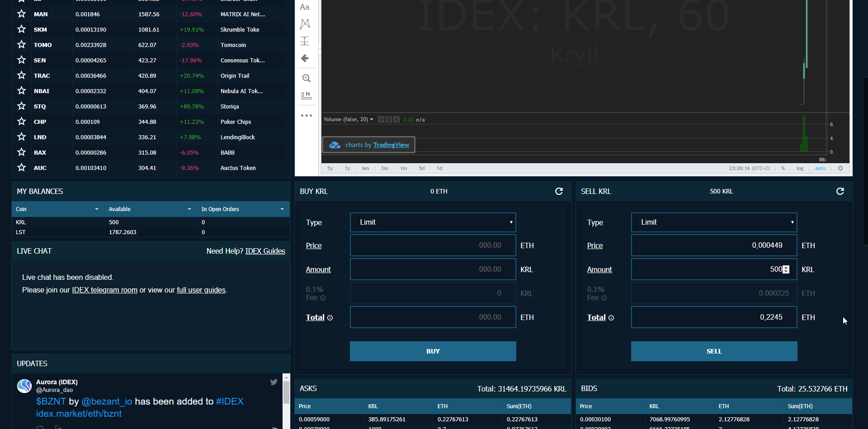The height and width of the screenshot is (429, 868).
Task: Mark STQ as favorite with star
Action: (x=21, y=106)
